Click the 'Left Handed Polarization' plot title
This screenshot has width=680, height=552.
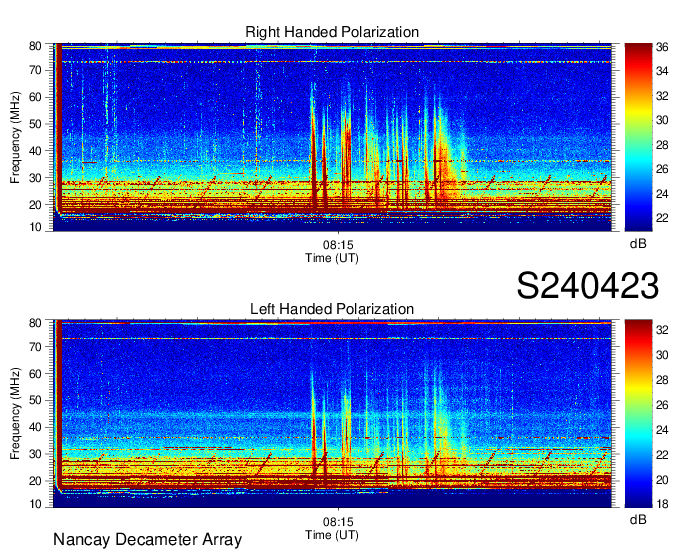click(332, 309)
